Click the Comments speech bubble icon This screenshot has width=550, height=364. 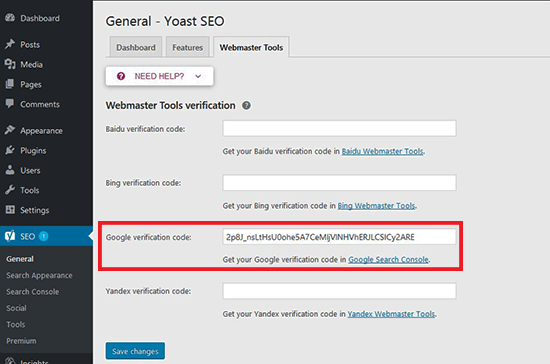click(10, 104)
